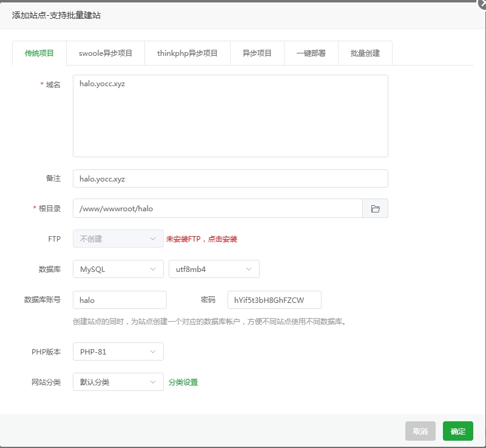Select the 传统项目 tab
The image size is (486, 448).
pos(39,53)
